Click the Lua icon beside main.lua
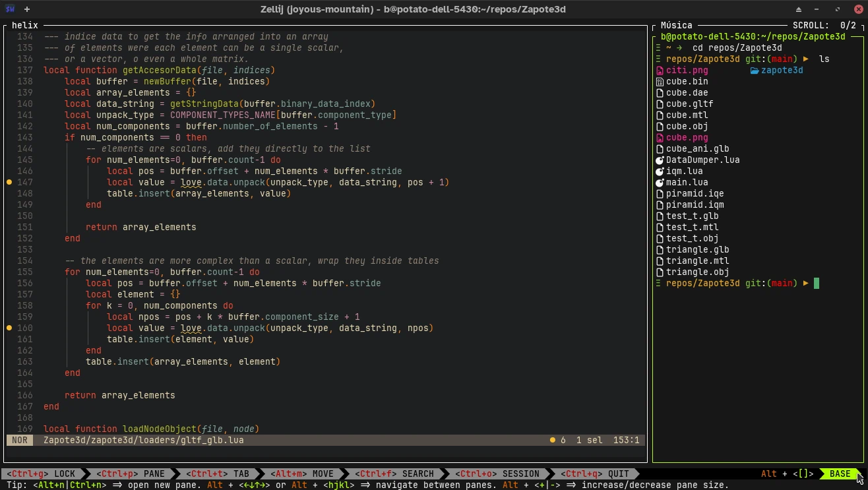The image size is (868, 490). click(660, 183)
